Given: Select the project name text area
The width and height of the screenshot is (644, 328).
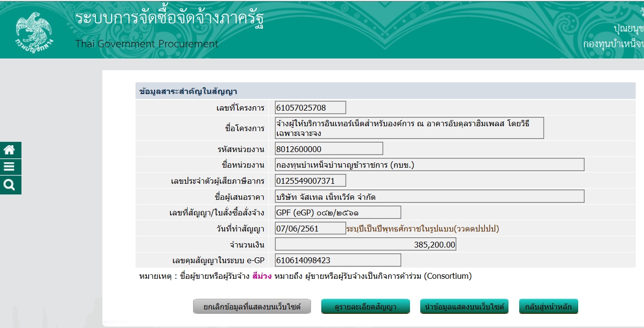Looking at the screenshot, I should [x=409, y=128].
